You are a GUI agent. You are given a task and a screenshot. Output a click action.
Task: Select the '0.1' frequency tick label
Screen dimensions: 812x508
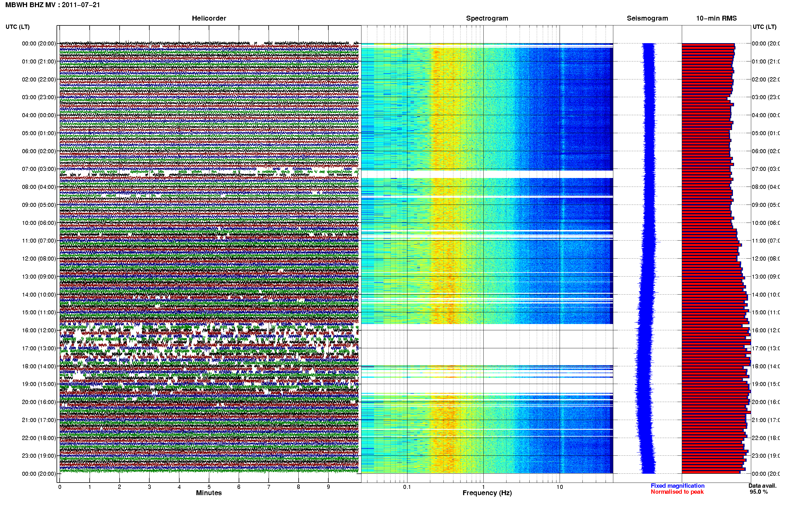pyautogui.click(x=407, y=487)
